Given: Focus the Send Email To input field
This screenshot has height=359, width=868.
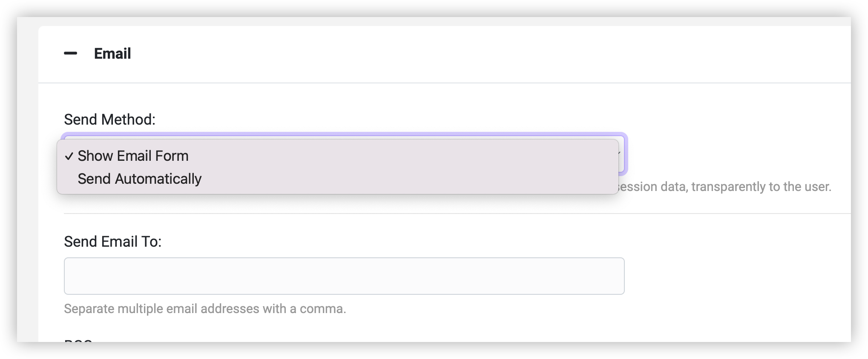Looking at the screenshot, I should pyautogui.click(x=344, y=276).
